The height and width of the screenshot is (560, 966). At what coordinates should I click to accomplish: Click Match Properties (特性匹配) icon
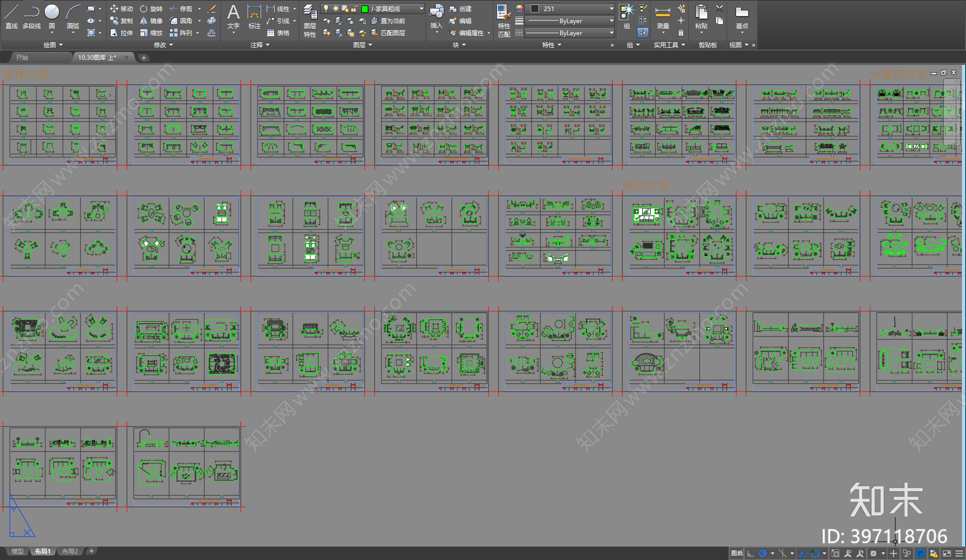(x=504, y=21)
